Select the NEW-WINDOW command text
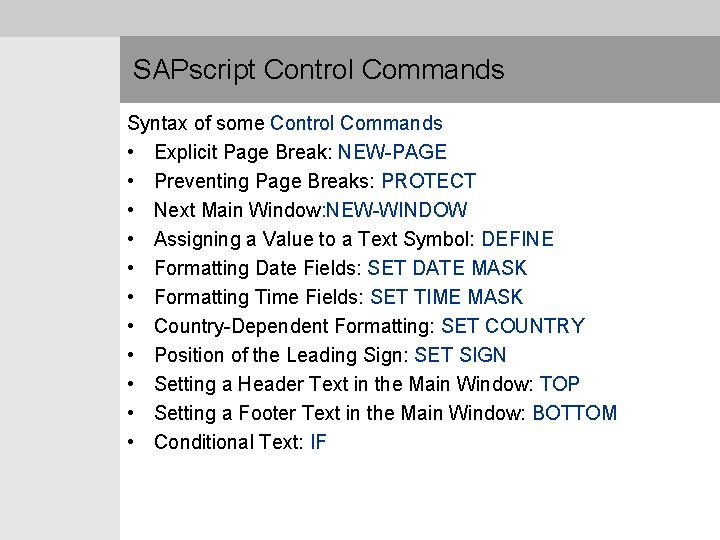Image resolution: width=720 pixels, height=540 pixels. [412, 210]
